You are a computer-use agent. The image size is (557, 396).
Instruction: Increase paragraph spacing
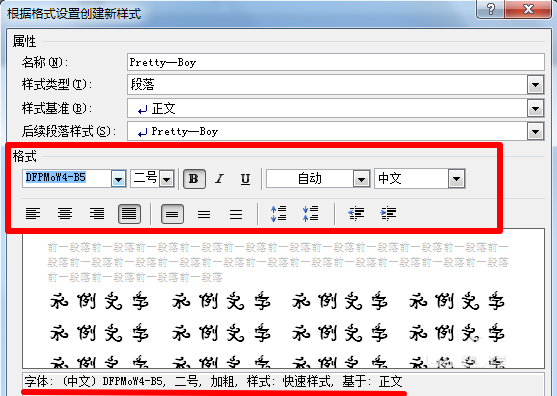point(278,214)
